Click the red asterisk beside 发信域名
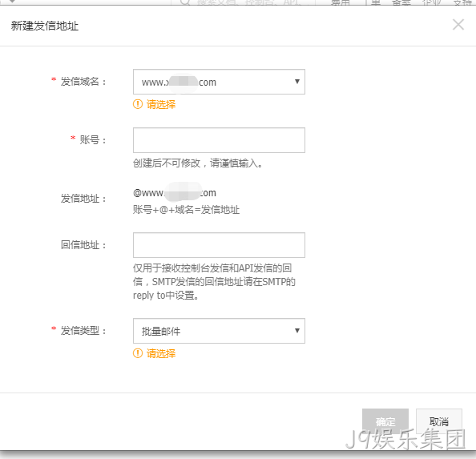This screenshot has height=459, width=476. click(54, 80)
